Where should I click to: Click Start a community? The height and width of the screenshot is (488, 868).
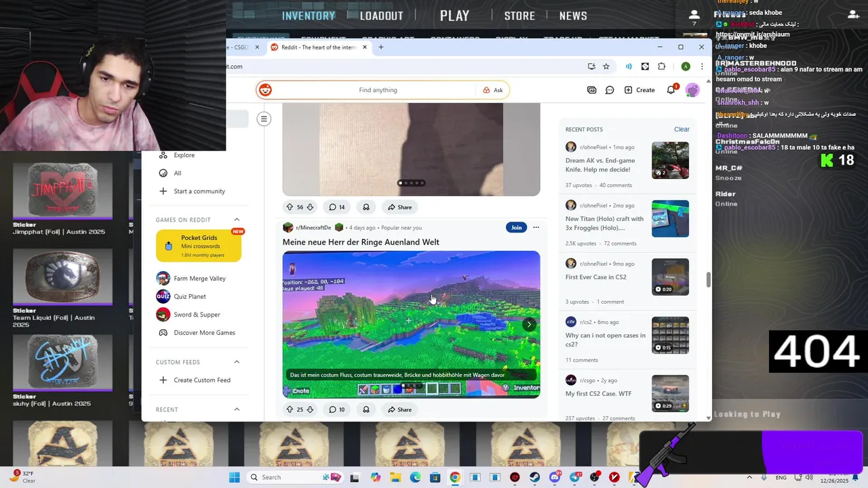coord(199,191)
